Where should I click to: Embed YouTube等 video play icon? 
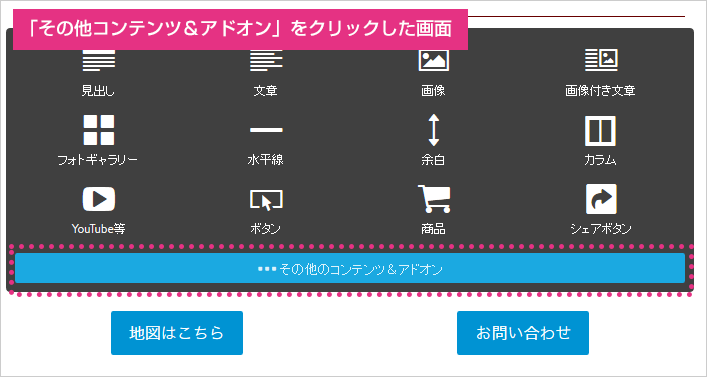[98, 199]
